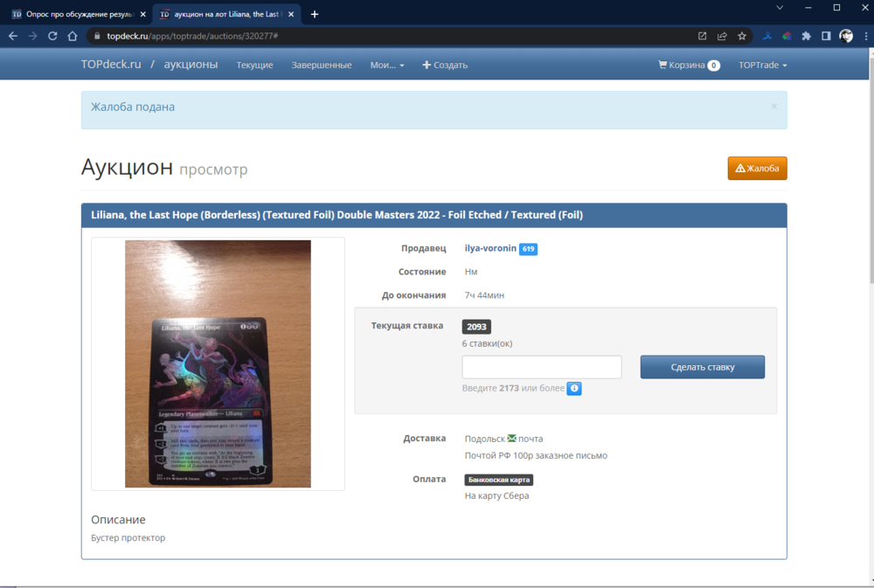Open the TOPTrade dropdown menu
This screenshot has height=588, width=874.
coord(762,65)
